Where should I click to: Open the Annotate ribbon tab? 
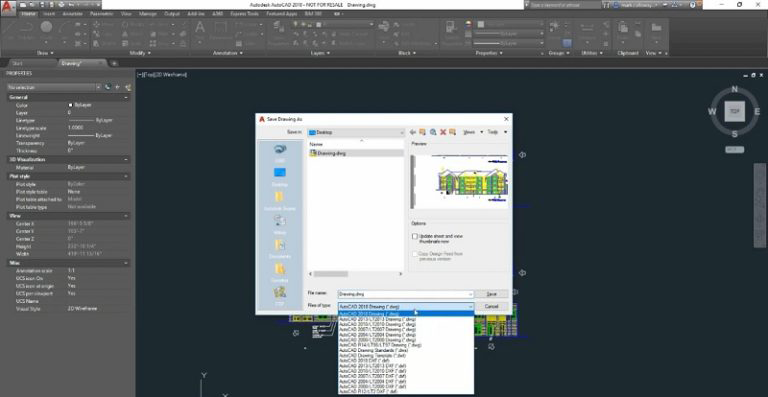[72, 14]
